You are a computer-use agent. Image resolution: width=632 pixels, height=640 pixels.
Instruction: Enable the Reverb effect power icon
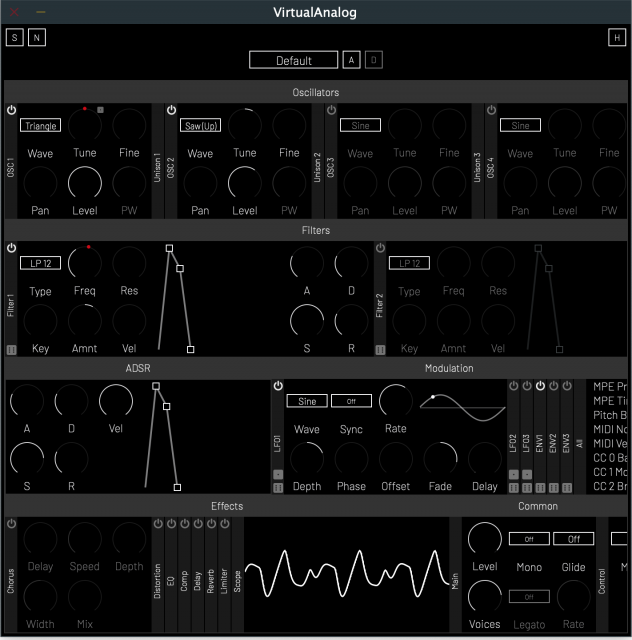[x=211, y=524]
